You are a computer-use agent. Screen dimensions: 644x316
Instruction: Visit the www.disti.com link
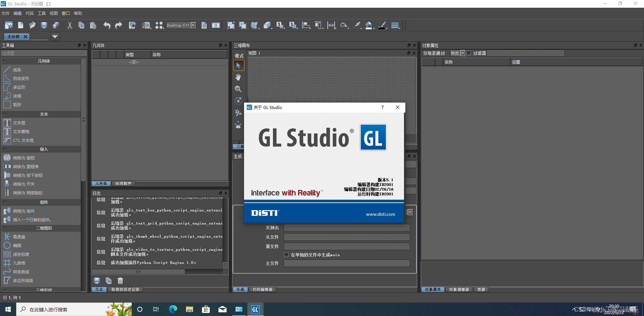[380, 214]
